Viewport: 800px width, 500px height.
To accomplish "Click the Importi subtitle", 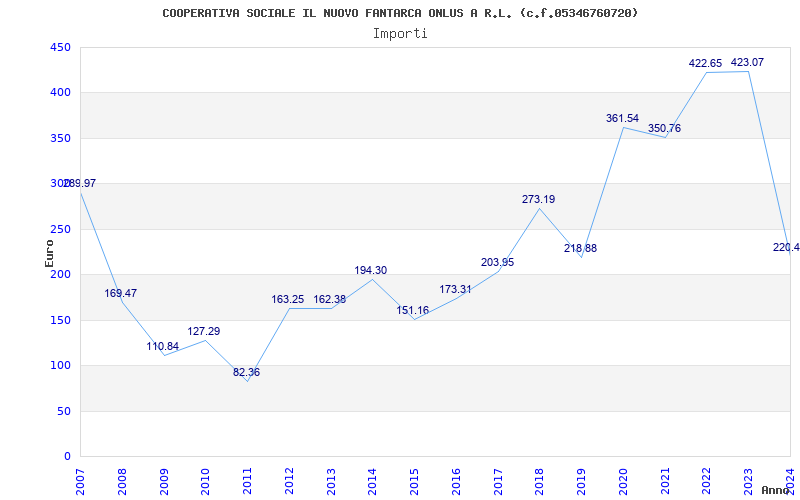I will click(400, 34).
